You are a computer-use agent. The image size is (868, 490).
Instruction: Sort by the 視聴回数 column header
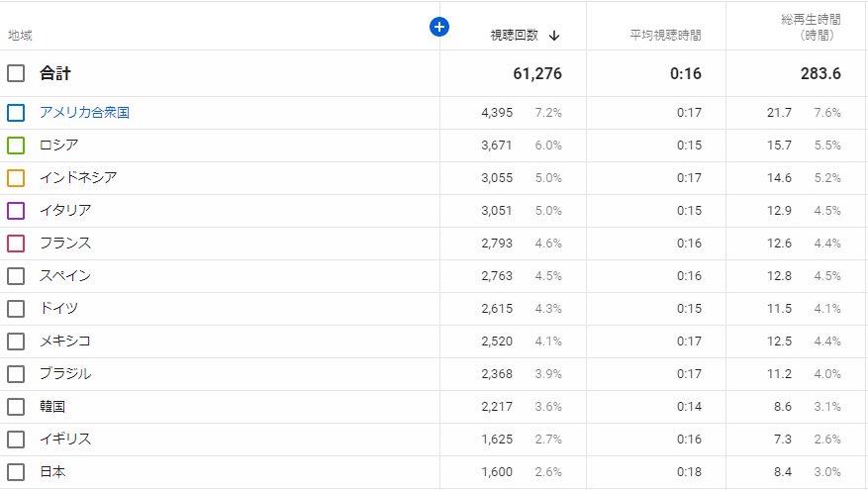click(514, 35)
